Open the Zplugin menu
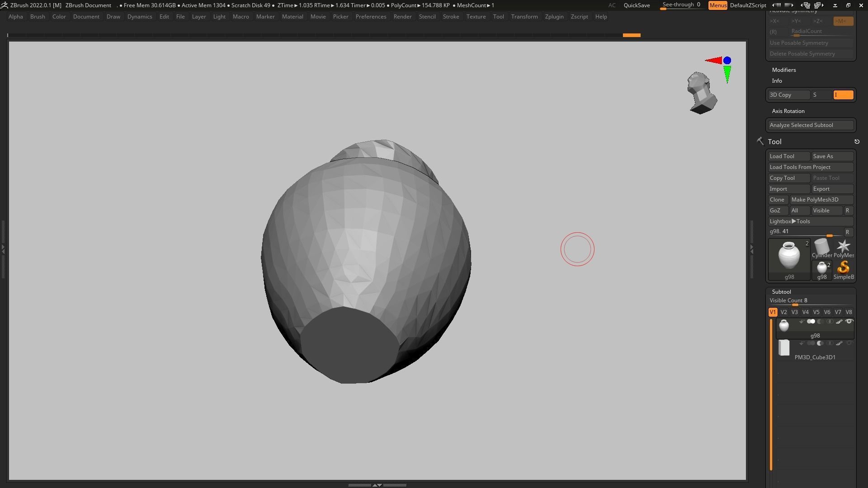Screen dimensions: 868x488 pos(554,17)
